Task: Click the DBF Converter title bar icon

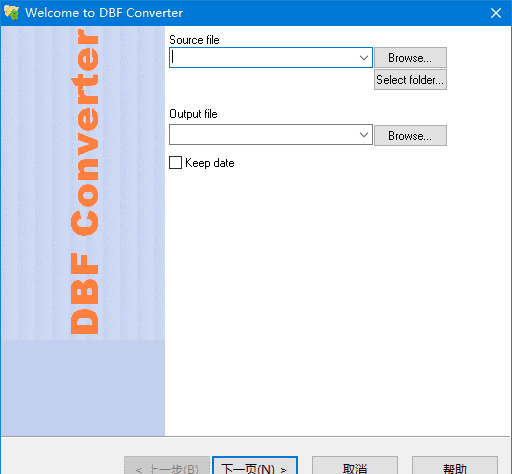Action: click(11, 13)
